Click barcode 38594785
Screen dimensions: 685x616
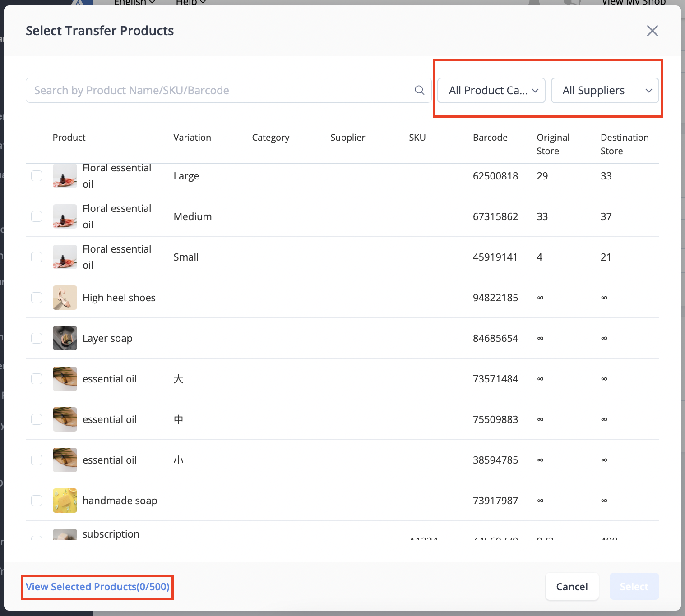pyautogui.click(x=495, y=460)
